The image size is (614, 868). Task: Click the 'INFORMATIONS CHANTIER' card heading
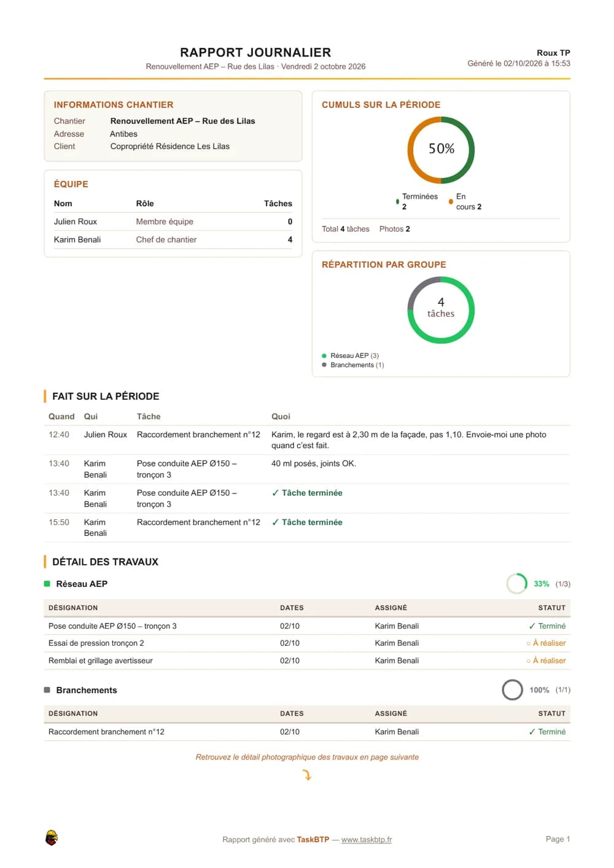pos(114,105)
